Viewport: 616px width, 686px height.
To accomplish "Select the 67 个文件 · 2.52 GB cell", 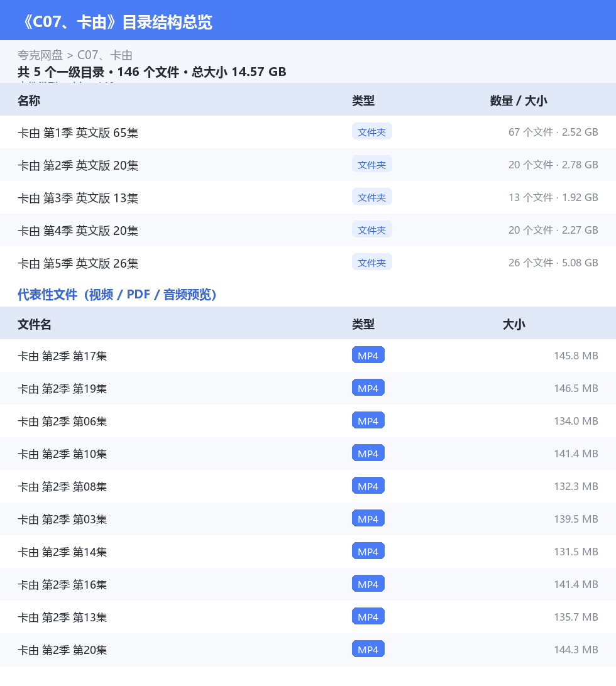I will tap(553, 132).
